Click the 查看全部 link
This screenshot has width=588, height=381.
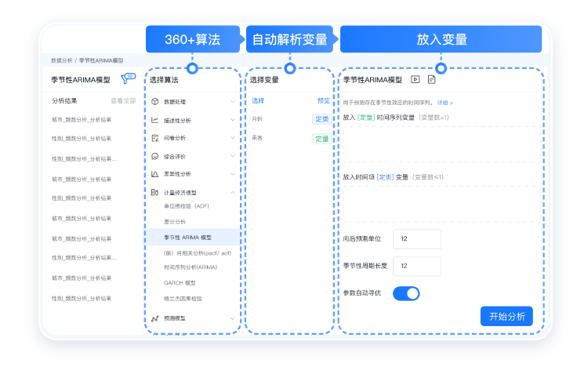tap(123, 100)
